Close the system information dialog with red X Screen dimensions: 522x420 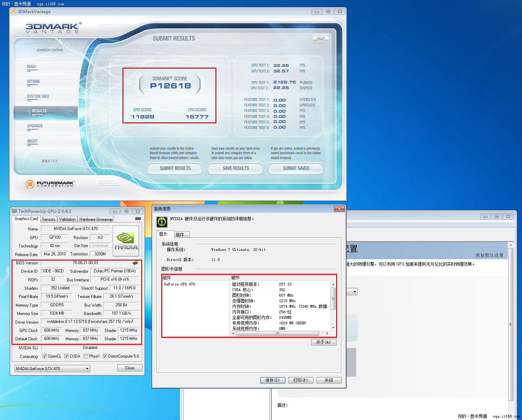pos(339,209)
